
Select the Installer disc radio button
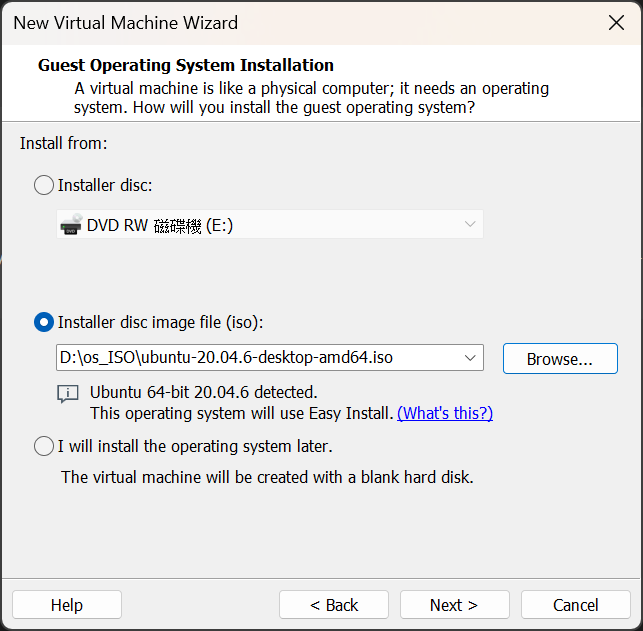pos(45,185)
